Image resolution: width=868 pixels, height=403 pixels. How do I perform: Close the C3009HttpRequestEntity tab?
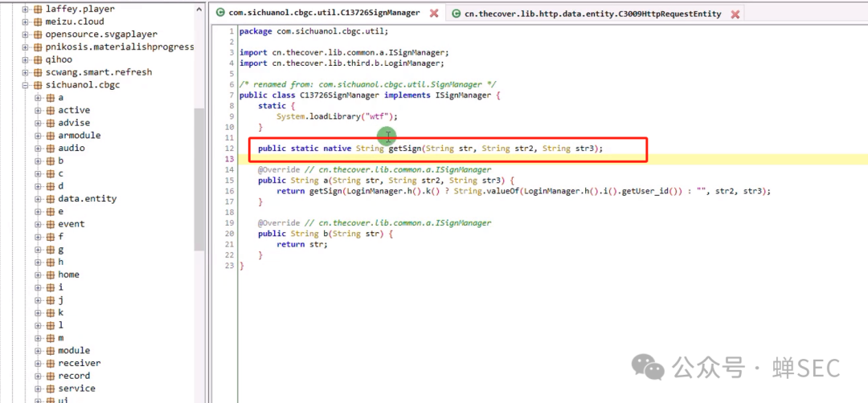(x=735, y=14)
